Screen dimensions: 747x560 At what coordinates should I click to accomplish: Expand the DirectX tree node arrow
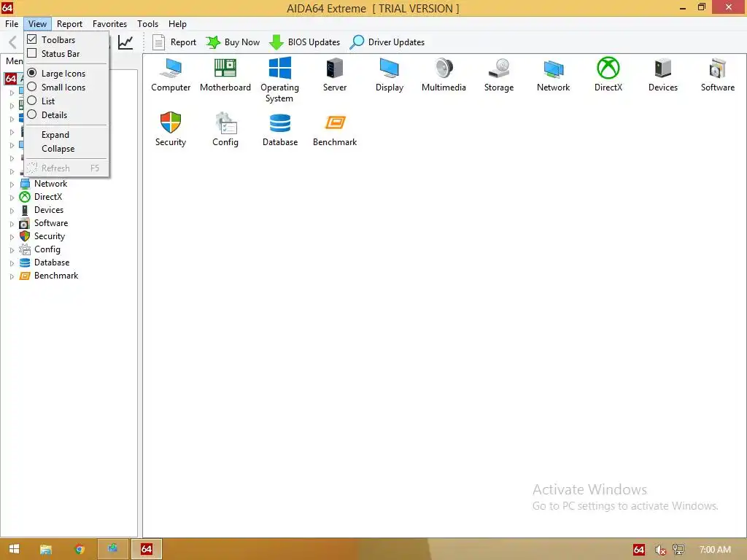12,197
